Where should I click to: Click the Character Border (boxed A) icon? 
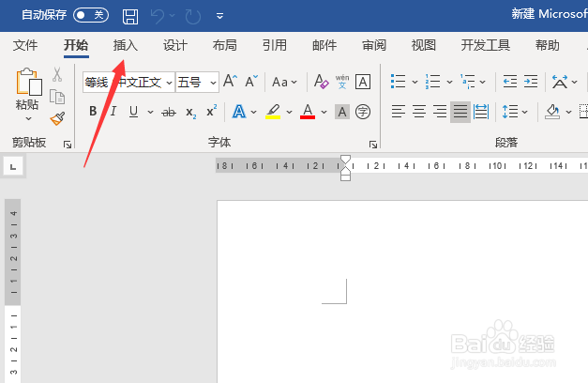pyautogui.click(x=363, y=82)
